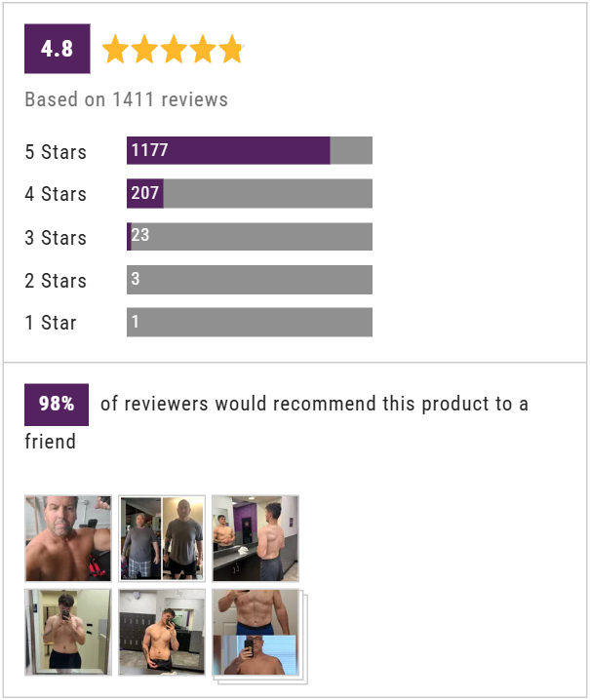
Task: Show the 23 three-star reviews bar
Action: coord(250,236)
